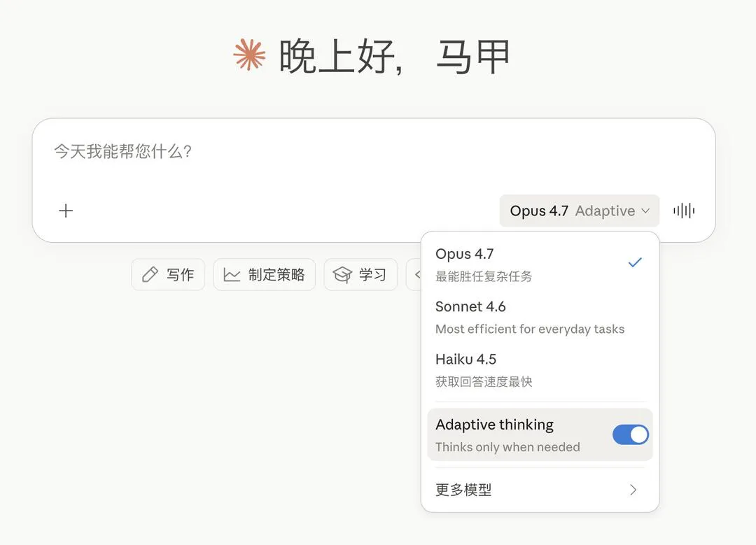756x545 pixels.
Task: Expand 更多模型 submenu chevron
Action: pyautogui.click(x=633, y=490)
